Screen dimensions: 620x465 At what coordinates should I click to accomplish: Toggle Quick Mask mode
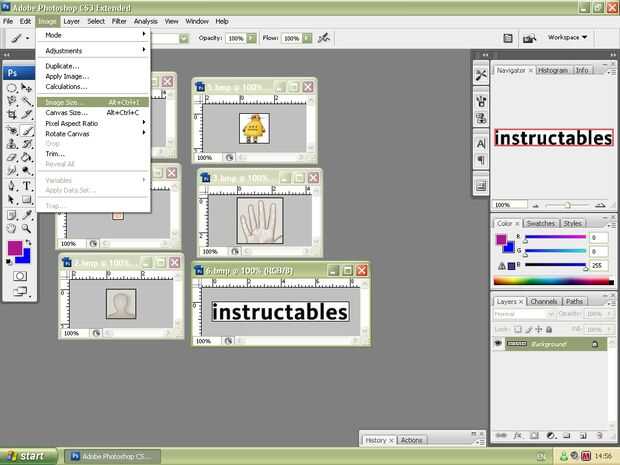pyautogui.click(x=20, y=276)
